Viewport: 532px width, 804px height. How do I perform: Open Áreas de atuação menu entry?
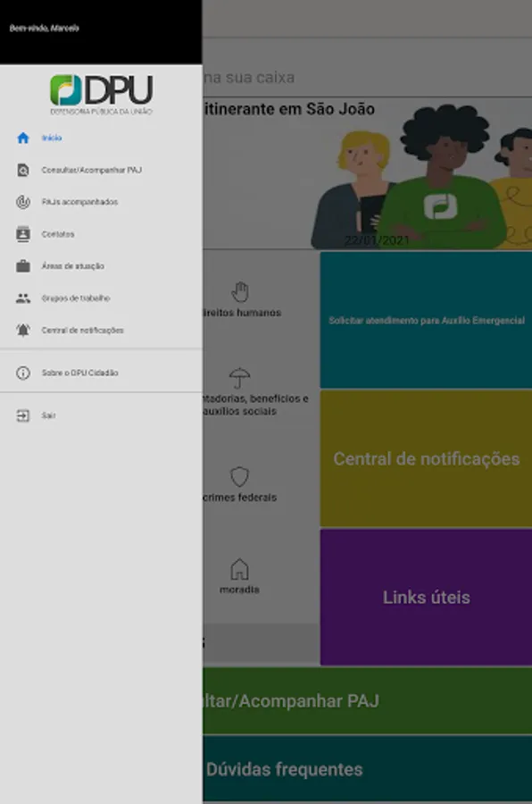(x=101, y=266)
